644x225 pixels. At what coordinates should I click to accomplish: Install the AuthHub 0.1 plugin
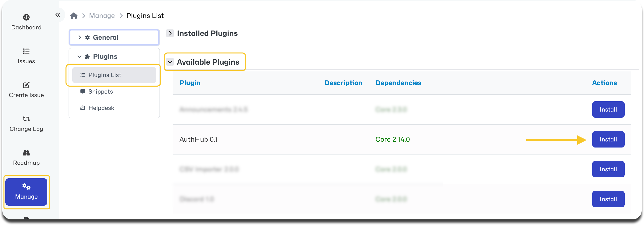coord(608,139)
